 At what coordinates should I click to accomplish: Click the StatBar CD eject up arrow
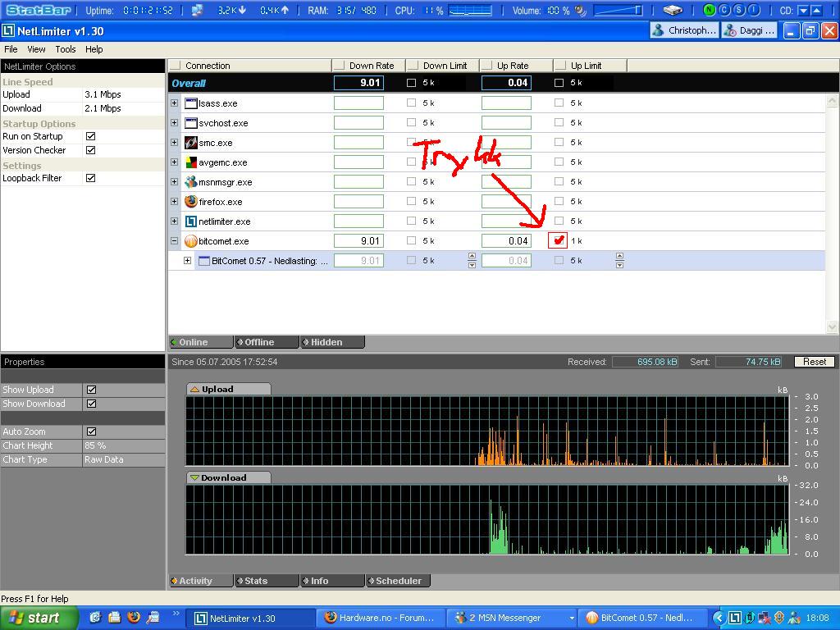click(816, 10)
